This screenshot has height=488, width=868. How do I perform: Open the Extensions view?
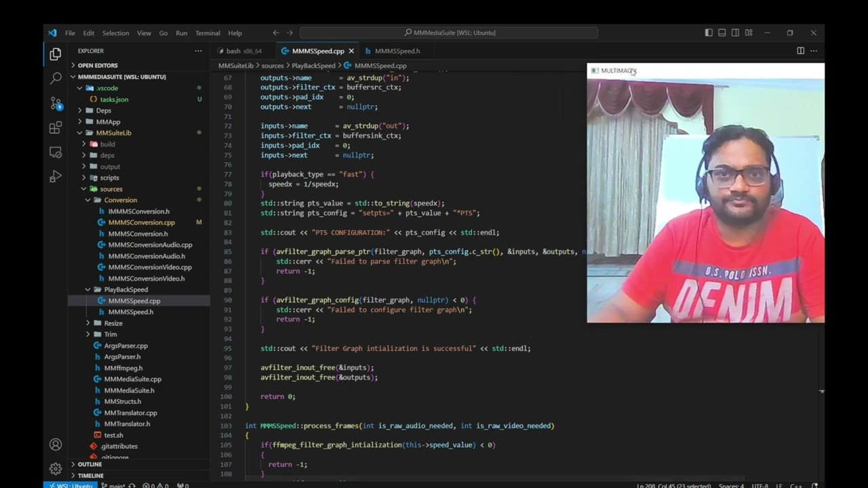(x=56, y=127)
